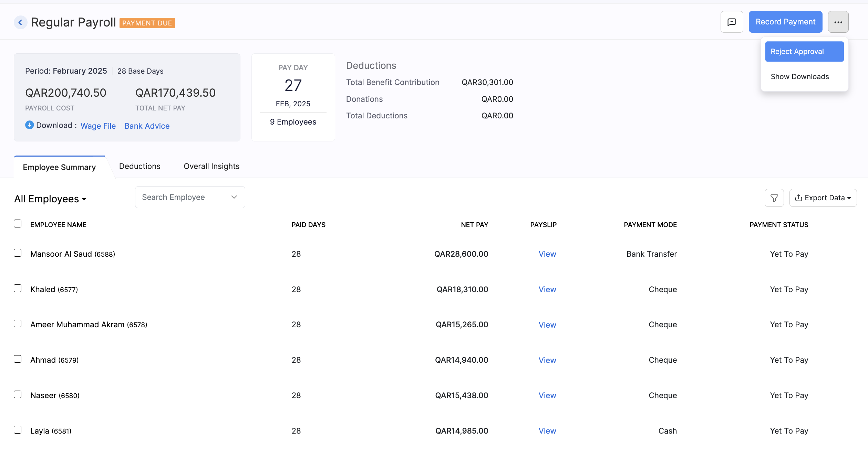Expand the All Employees dropdown

(x=50, y=199)
